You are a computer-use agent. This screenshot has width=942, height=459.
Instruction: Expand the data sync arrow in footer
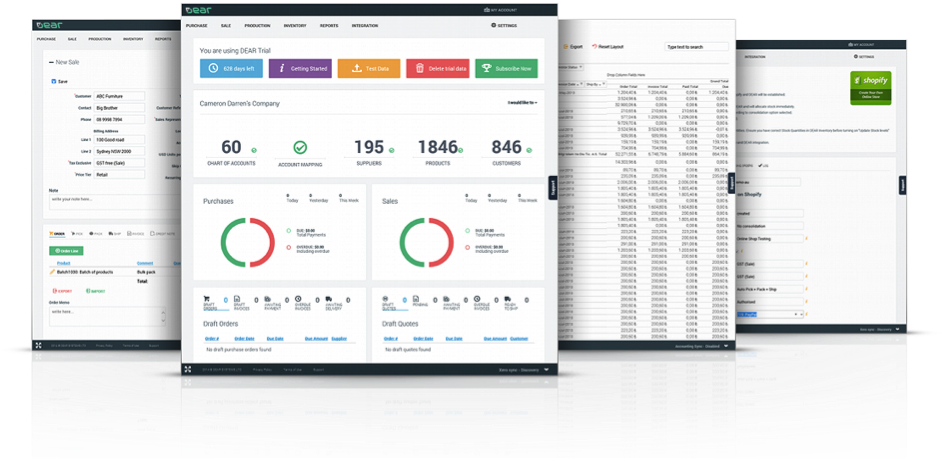[x=546, y=369]
